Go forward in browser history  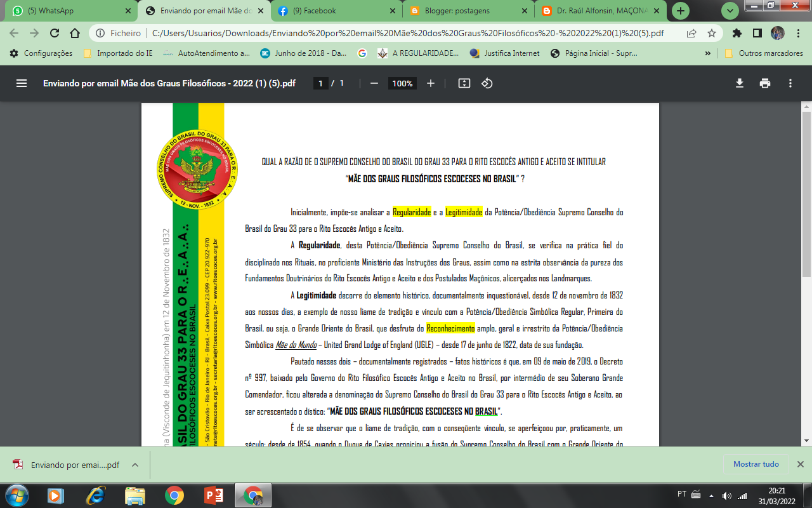(x=34, y=33)
